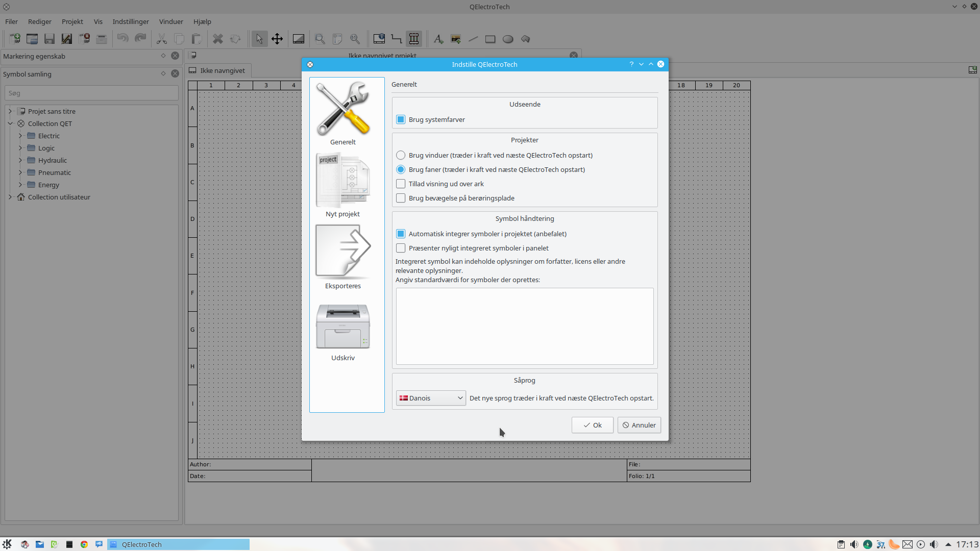The image size is (980, 551).
Task: Open the Rediger menu
Action: click(40, 21)
